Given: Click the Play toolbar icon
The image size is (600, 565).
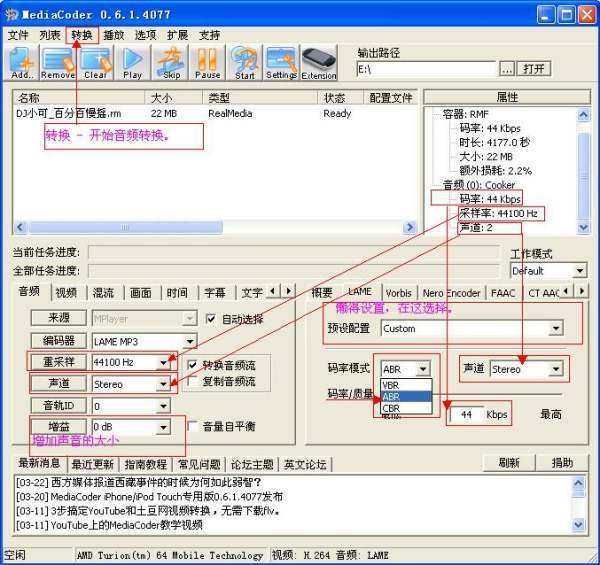Looking at the screenshot, I should pyautogui.click(x=132, y=62).
